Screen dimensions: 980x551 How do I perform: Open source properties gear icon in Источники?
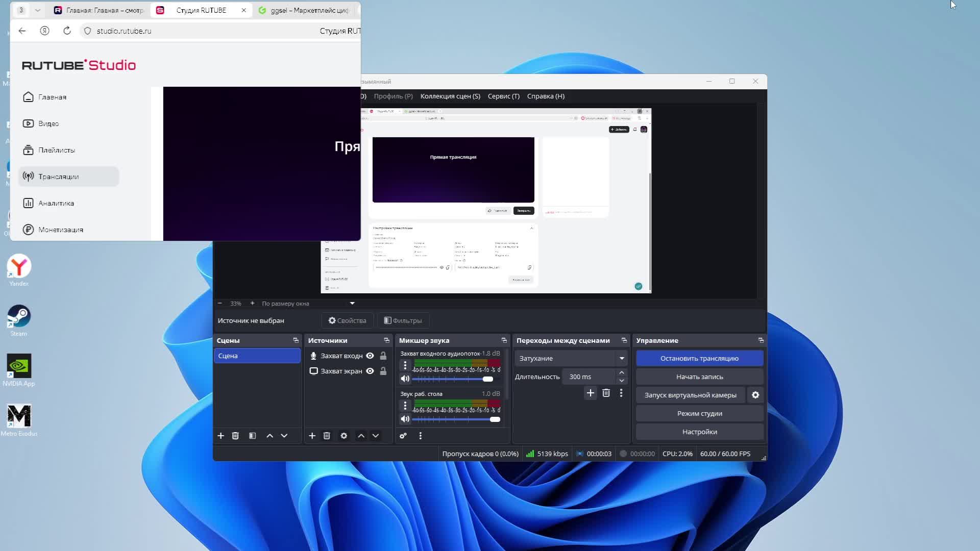pos(344,436)
